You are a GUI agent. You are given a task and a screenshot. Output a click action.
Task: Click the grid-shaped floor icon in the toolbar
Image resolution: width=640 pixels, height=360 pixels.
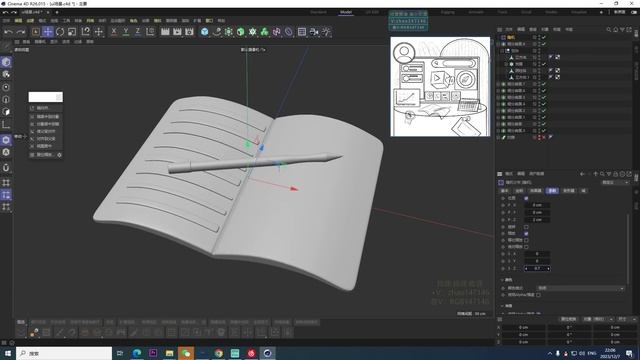coord(302,31)
